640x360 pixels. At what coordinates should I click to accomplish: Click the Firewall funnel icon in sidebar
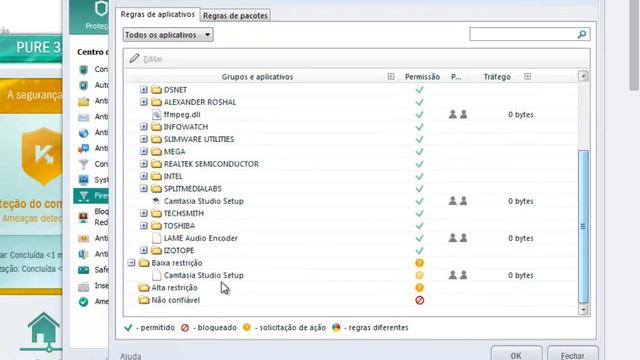click(83, 196)
